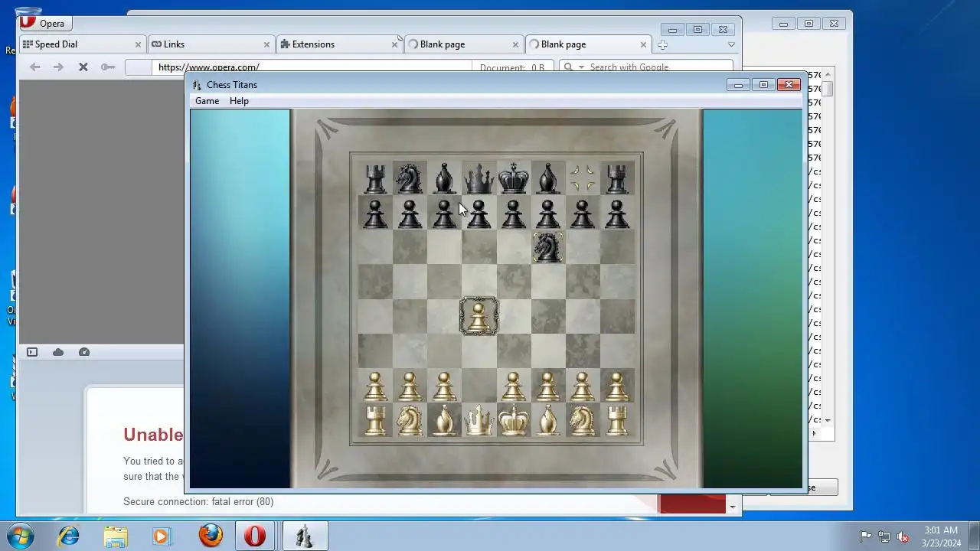Go forward in Opera
This screenshot has width=980, height=551.
pyautogui.click(x=58, y=67)
